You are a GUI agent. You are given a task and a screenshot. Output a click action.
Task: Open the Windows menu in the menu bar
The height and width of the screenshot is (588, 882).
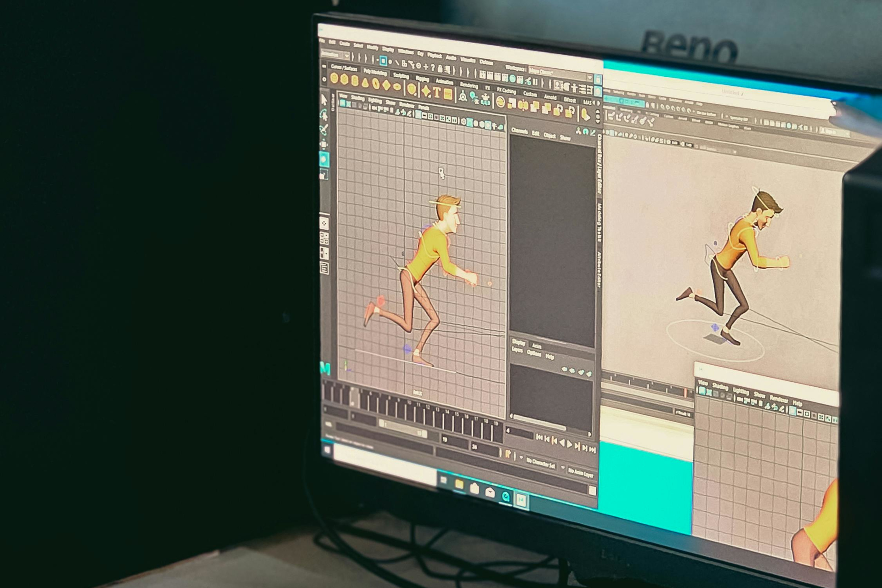coord(406,51)
